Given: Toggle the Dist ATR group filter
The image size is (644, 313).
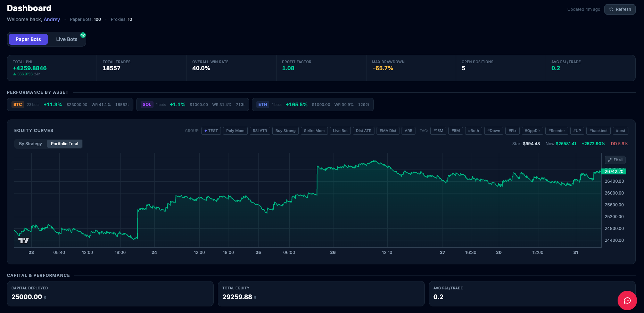Looking at the screenshot, I should point(364,131).
